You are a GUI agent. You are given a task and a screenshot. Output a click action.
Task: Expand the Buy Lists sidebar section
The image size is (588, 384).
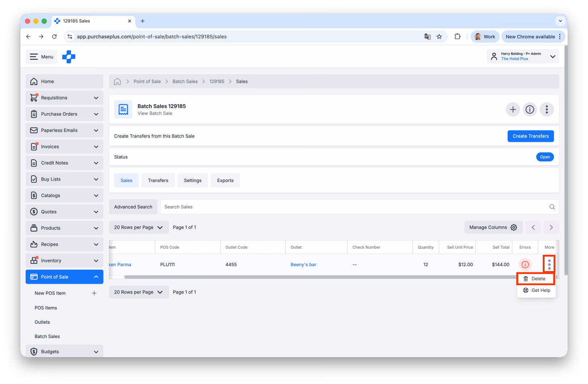coord(64,179)
